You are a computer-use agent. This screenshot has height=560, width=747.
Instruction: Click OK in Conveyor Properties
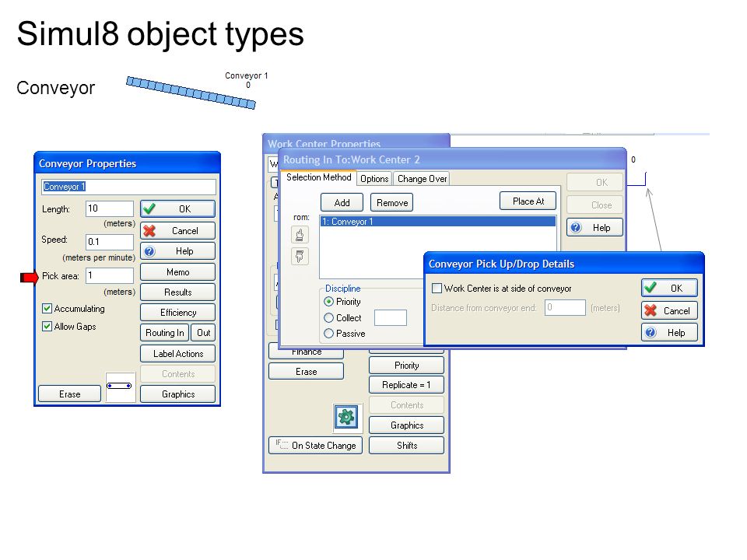pos(177,209)
